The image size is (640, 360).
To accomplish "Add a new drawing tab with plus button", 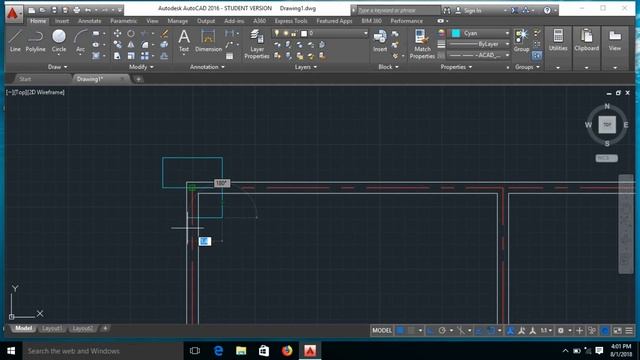I will pos(138,79).
